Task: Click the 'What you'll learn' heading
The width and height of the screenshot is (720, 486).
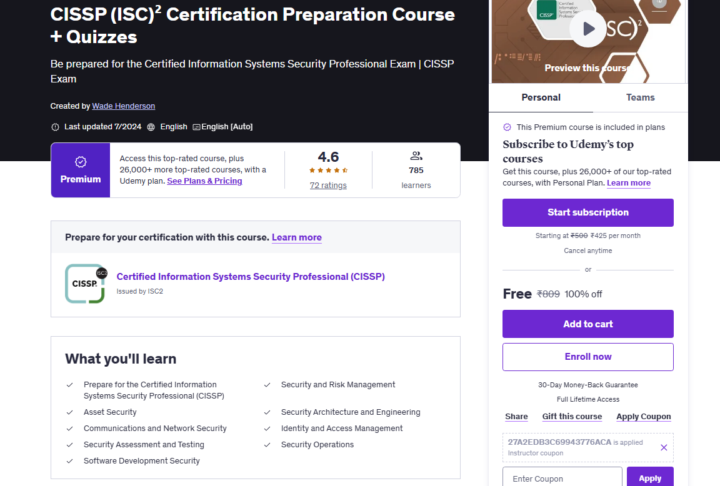Action: point(120,359)
